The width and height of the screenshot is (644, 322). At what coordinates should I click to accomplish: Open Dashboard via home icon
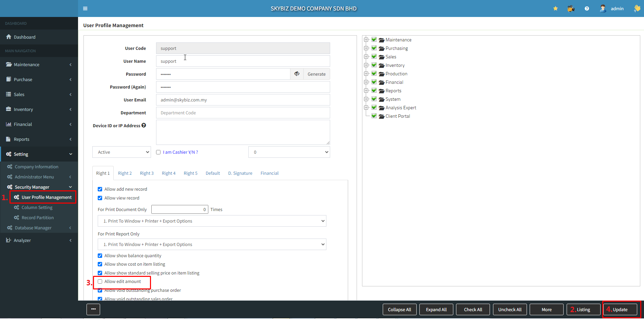coord(9,37)
